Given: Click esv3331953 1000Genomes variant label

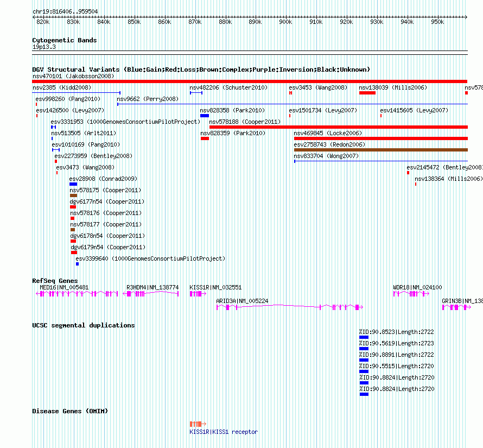Looking at the screenshot, I should click(125, 122).
